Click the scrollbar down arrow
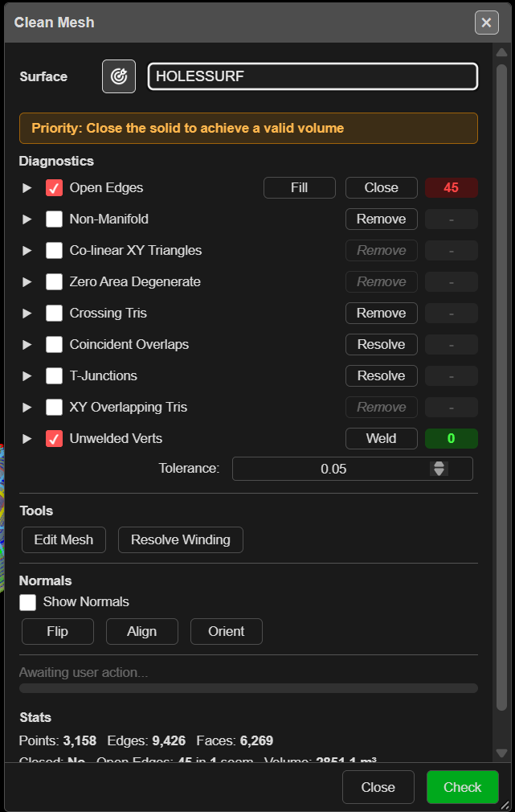Screen dimensions: 515x812 [x=501, y=753]
